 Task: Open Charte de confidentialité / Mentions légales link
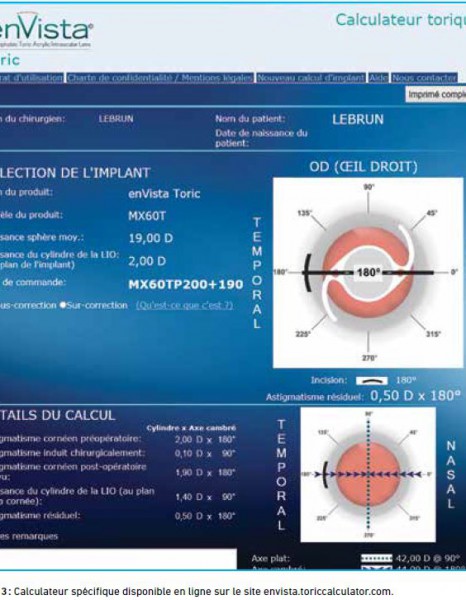pyautogui.click(x=160, y=78)
